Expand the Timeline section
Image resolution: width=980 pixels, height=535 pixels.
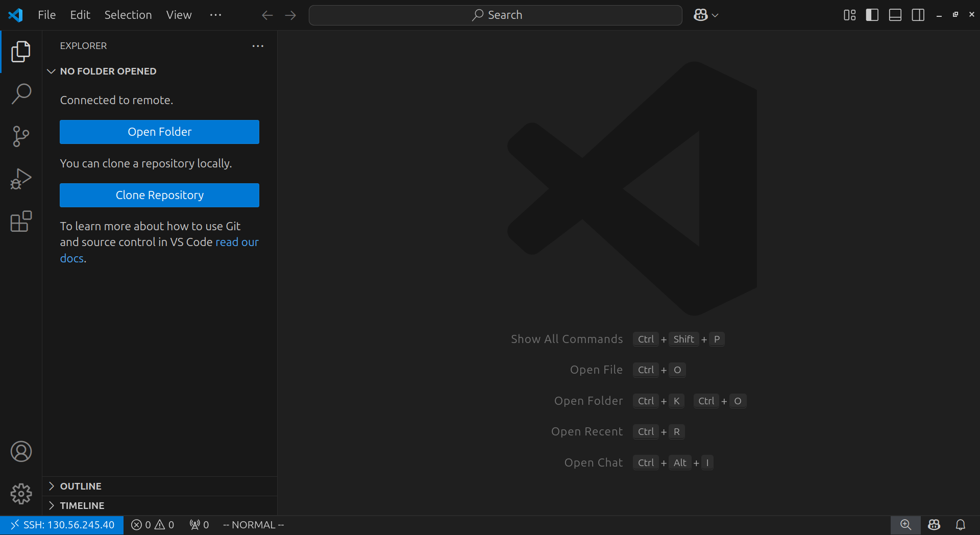click(82, 505)
